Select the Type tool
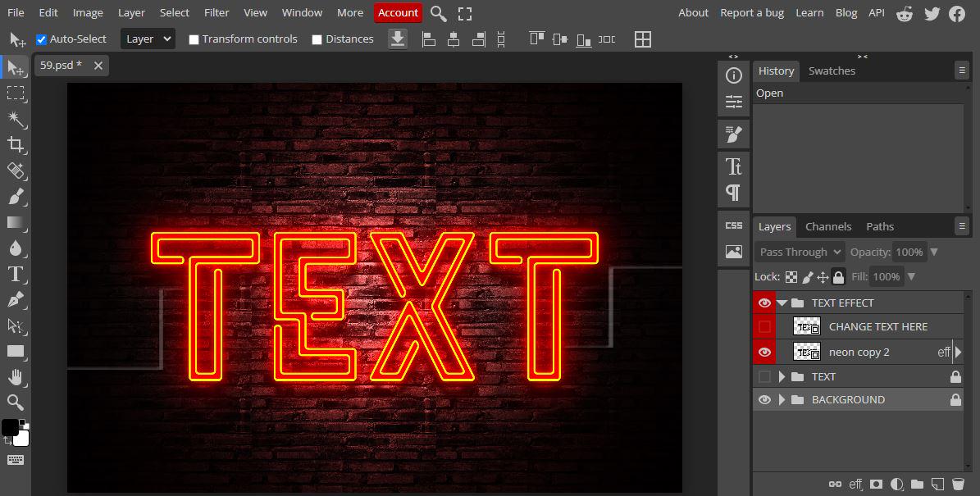This screenshot has height=496, width=980. point(16,275)
